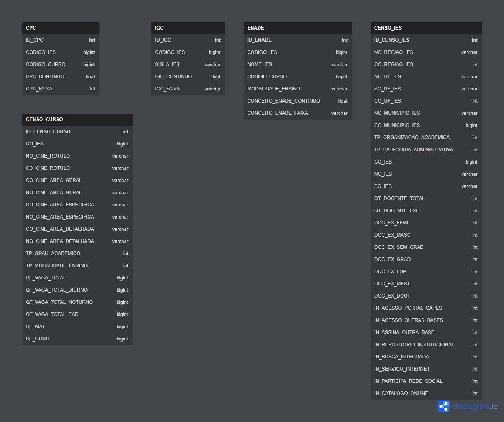Click the CO_CINE_AREA_ESPECIFICA field
The height and width of the screenshot is (422, 504).
pyautogui.click(x=77, y=205)
